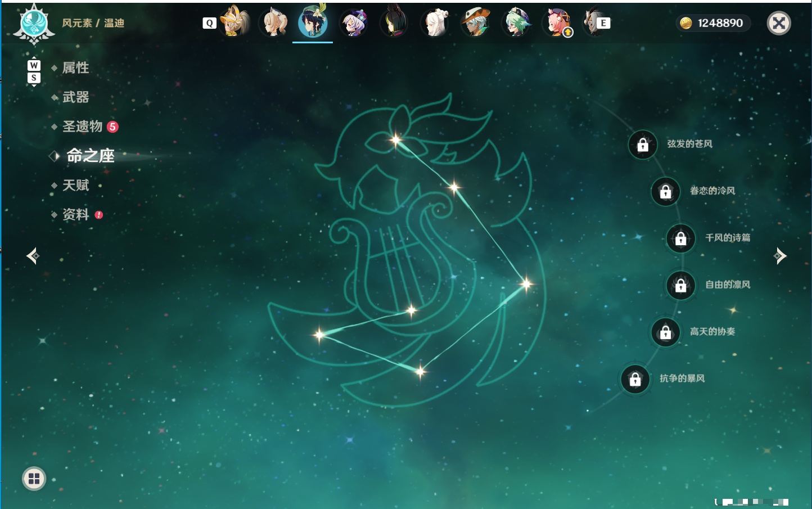Open the 天赋 talents menu
The width and height of the screenshot is (812, 509).
pyautogui.click(x=75, y=185)
